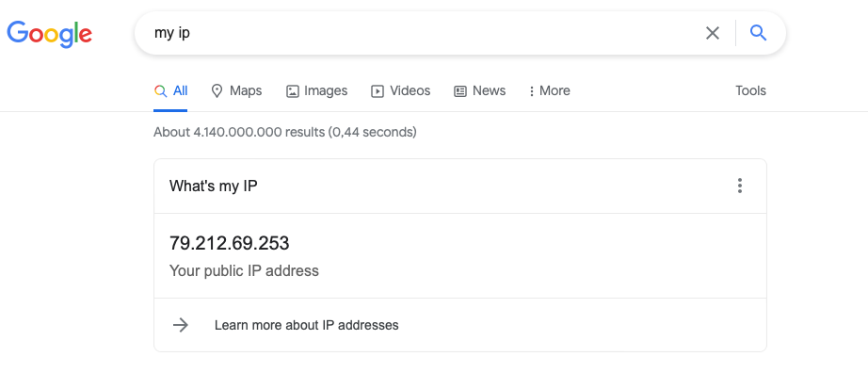
Task: Click the blue magnifier search icon
Action: coord(758,33)
